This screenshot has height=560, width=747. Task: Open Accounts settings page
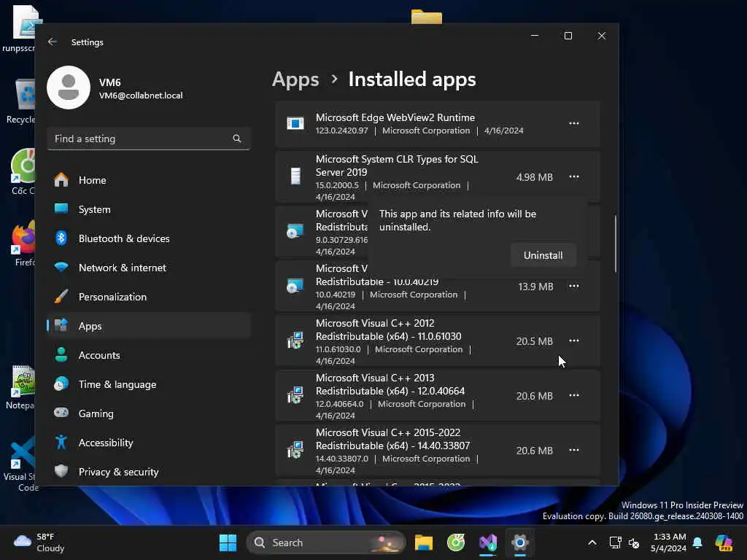coord(149,355)
